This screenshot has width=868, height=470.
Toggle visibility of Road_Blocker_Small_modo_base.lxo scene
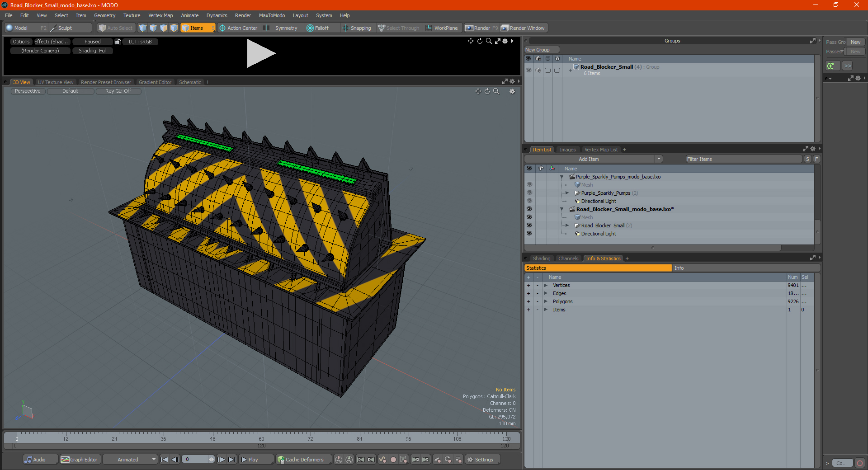529,209
